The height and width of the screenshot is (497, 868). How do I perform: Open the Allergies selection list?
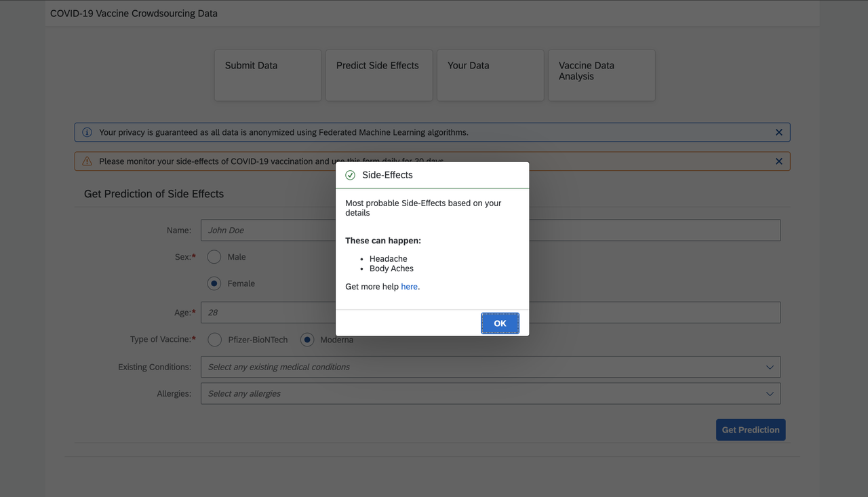pyautogui.click(x=490, y=393)
